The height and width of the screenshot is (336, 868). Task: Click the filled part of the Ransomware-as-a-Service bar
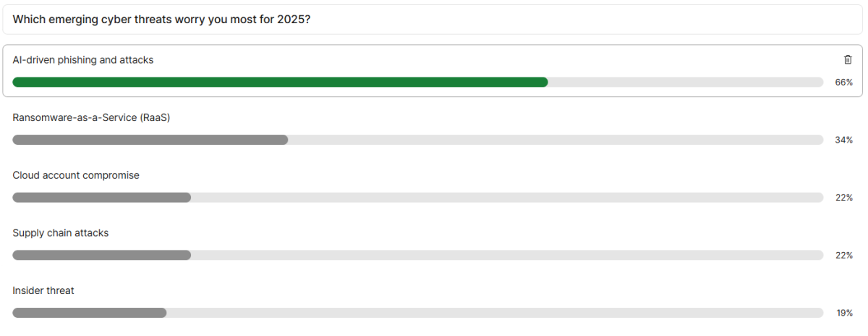(150, 140)
